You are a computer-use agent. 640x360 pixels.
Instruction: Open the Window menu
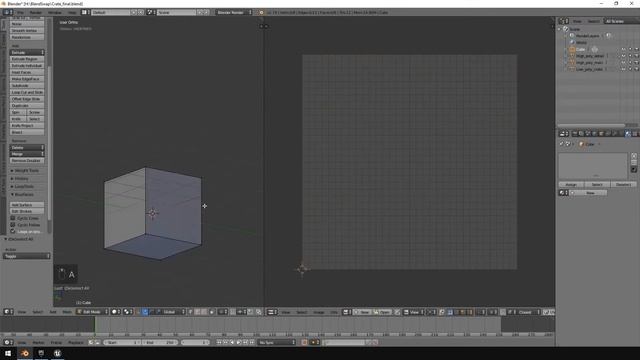[x=55, y=13]
